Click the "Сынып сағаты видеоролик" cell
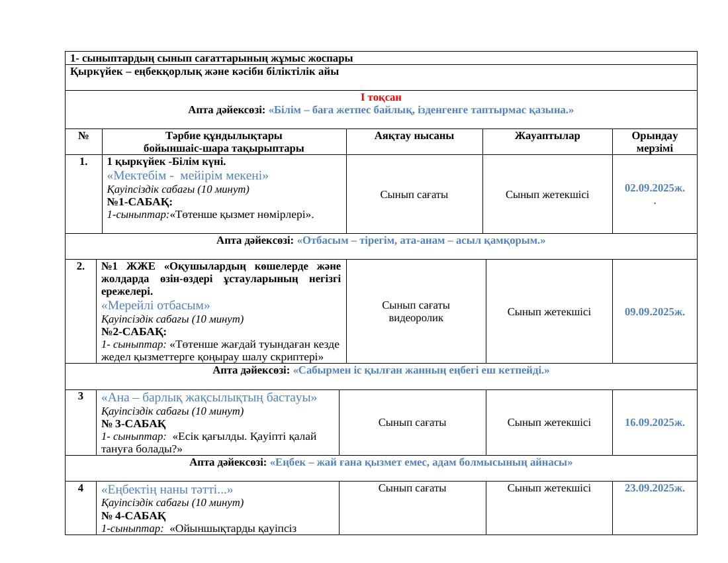Image resolution: width=728 pixels, height=563 pixels. tap(416, 311)
